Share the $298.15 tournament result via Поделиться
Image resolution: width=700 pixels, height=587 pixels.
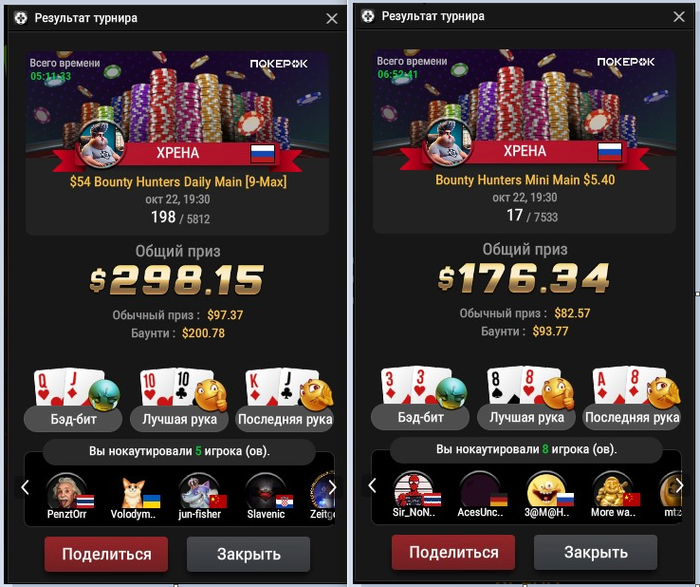pyautogui.click(x=106, y=554)
